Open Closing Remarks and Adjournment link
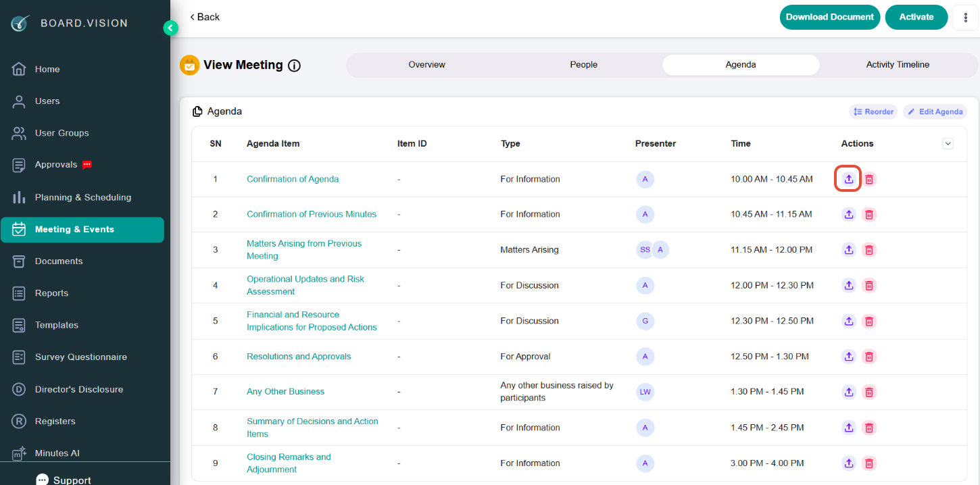The height and width of the screenshot is (485, 980). 289,463
